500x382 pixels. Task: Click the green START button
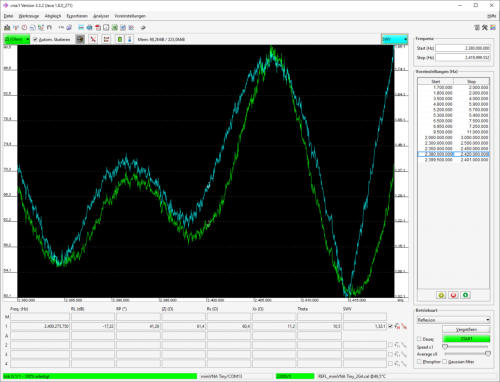pos(466,339)
